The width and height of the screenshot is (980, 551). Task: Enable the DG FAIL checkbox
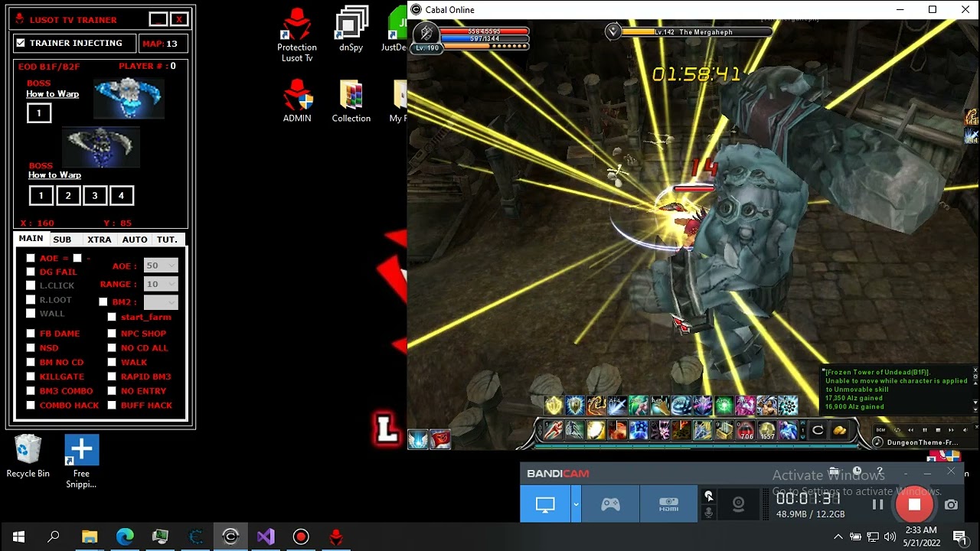pyautogui.click(x=31, y=272)
